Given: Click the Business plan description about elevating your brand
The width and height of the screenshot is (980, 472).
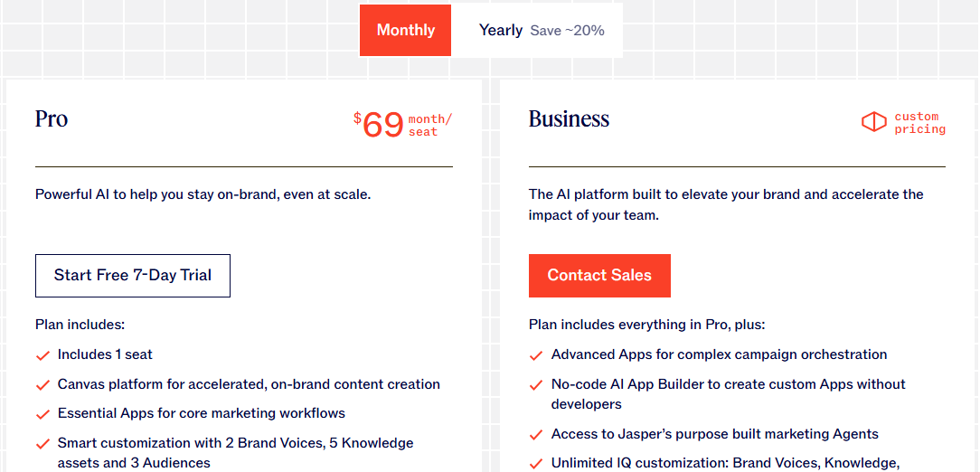Looking at the screenshot, I should (726, 204).
